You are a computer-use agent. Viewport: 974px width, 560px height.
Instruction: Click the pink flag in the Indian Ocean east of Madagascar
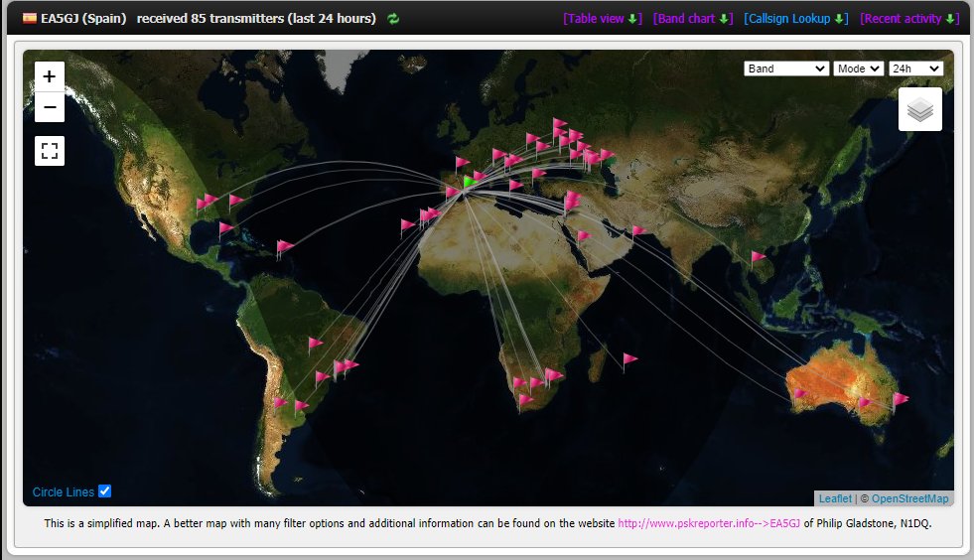pos(629,360)
